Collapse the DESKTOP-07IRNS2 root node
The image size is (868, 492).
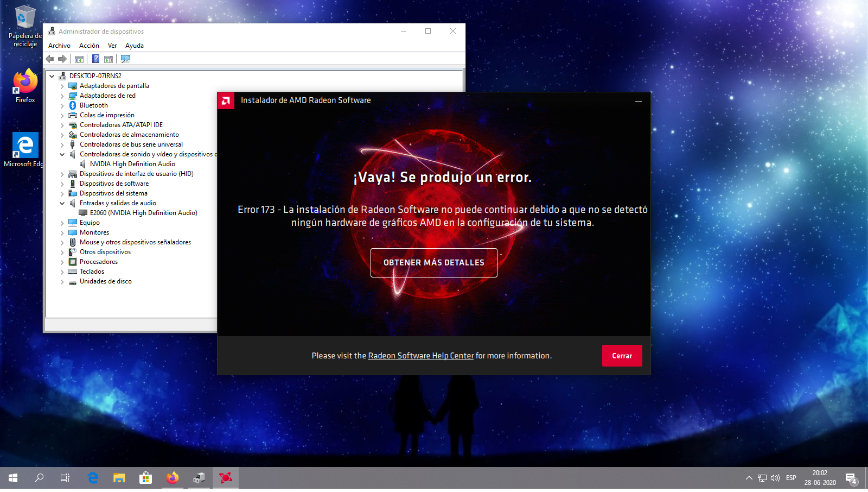(x=52, y=76)
